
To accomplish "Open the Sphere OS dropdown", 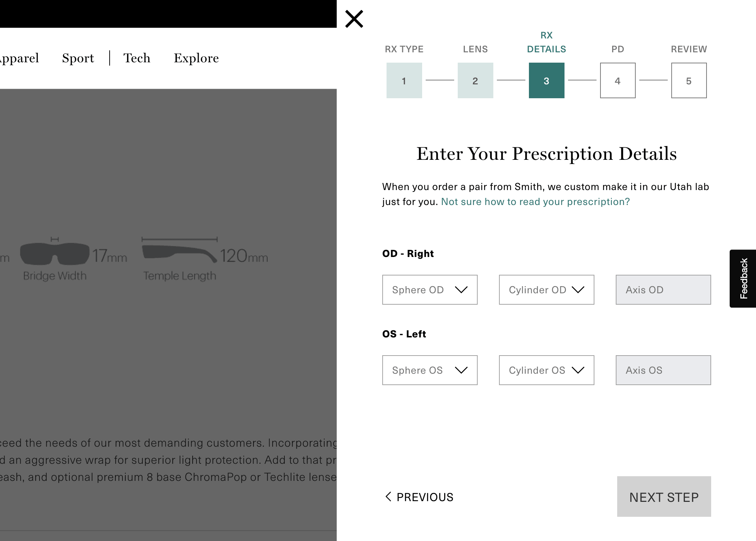I will click(x=430, y=370).
